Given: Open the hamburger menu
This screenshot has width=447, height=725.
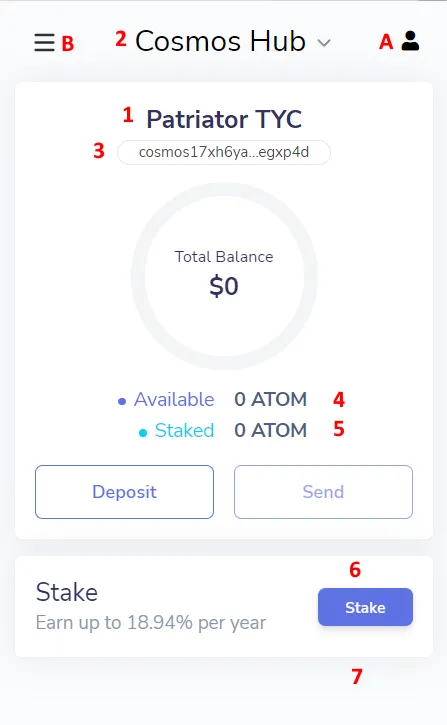Looking at the screenshot, I should point(44,42).
